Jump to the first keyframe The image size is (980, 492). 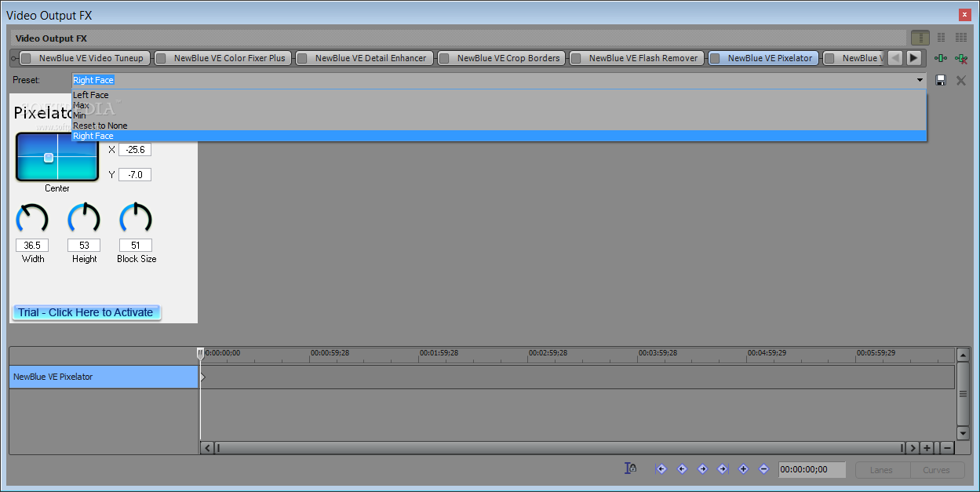[x=661, y=469]
